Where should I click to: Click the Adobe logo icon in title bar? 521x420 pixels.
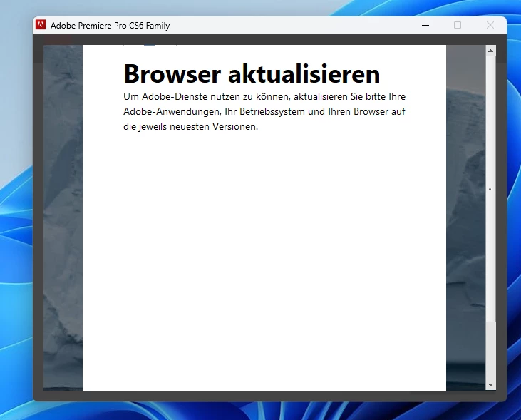(x=41, y=25)
